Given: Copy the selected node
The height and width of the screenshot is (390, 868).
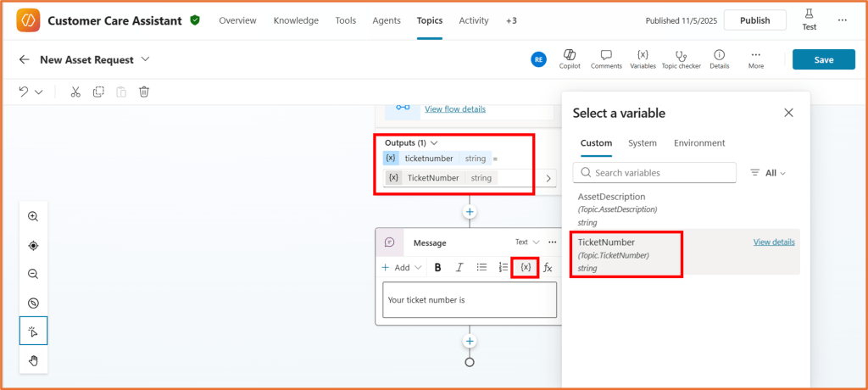Looking at the screenshot, I should [x=98, y=92].
